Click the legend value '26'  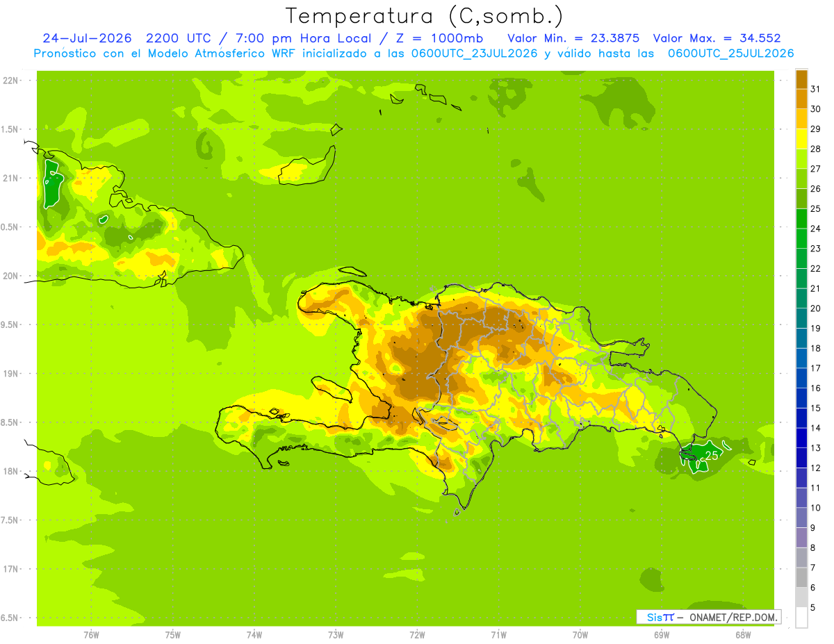pyautogui.click(x=816, y=188)
